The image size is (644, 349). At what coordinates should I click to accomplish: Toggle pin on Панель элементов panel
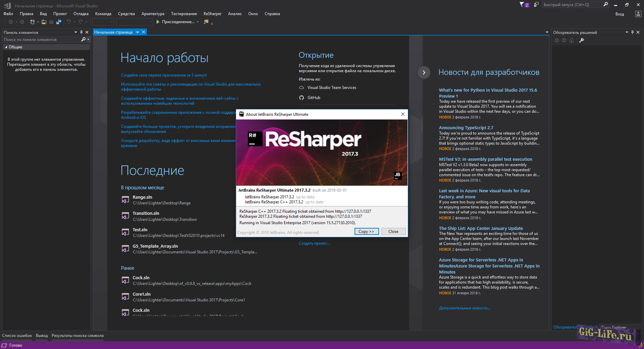[x=81, y=33]
